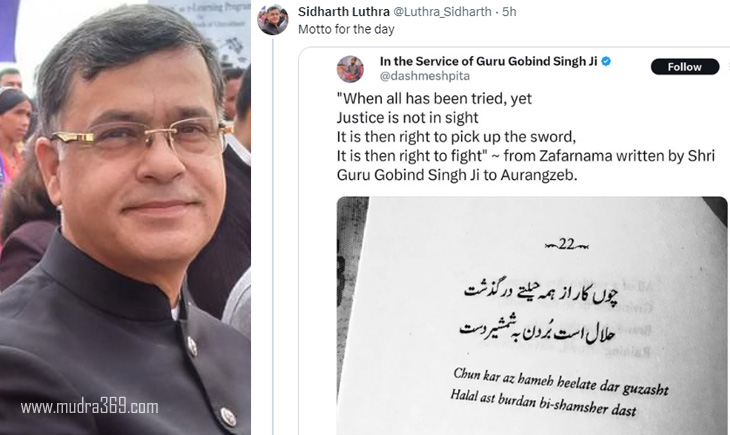
Task: Open the @dashmeshpita handle
Action: point(425,76)
